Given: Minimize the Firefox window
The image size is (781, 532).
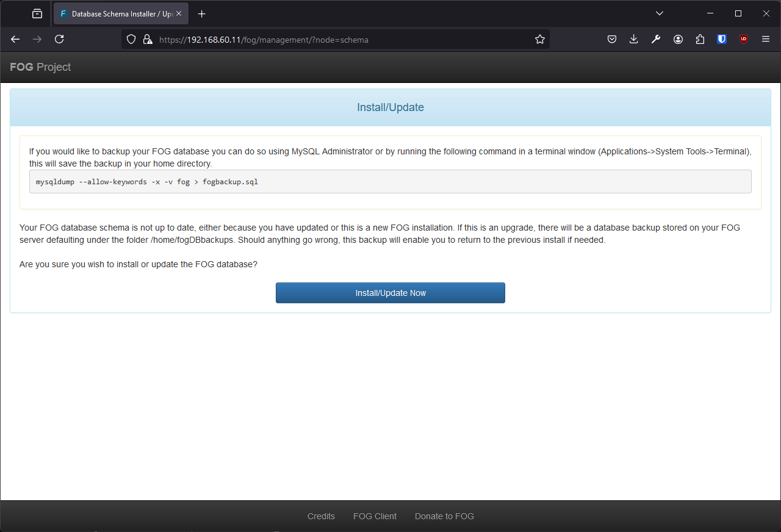Looking at the screenshot, I should coord(710,13).
